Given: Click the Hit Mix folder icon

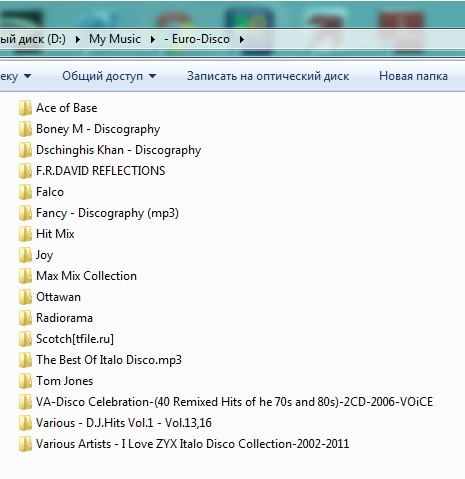Looking at the screenshot, I should (x=25, y=234).
